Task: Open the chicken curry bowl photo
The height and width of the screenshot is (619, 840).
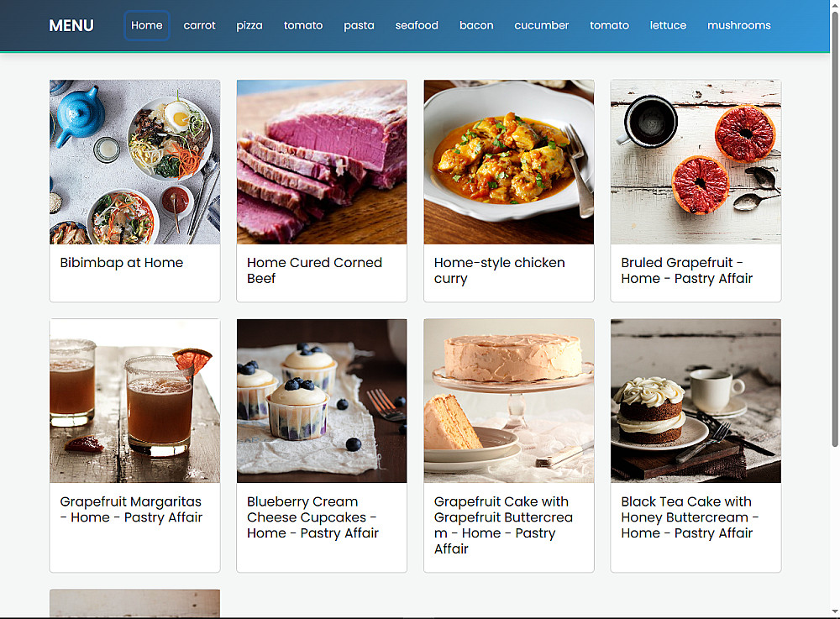Action: tap(509, 162)
